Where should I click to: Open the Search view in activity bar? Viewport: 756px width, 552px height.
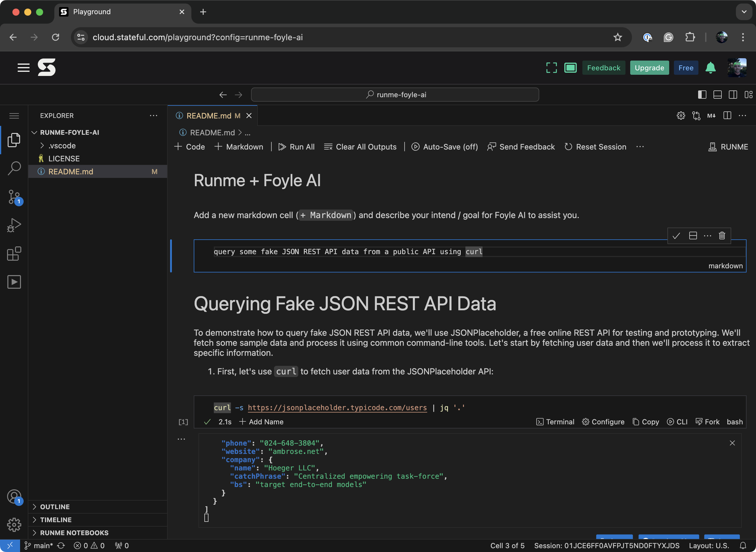click(14, 168)
